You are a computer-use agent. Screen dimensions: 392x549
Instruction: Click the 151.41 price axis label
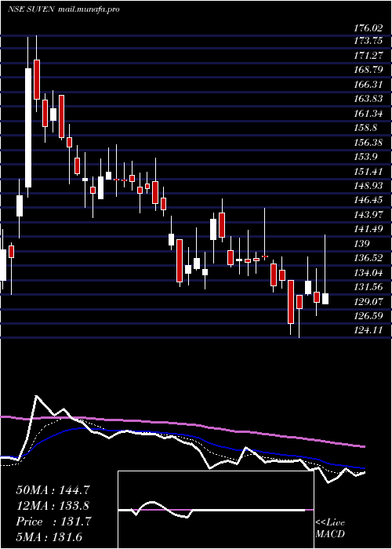click(368, 171)
